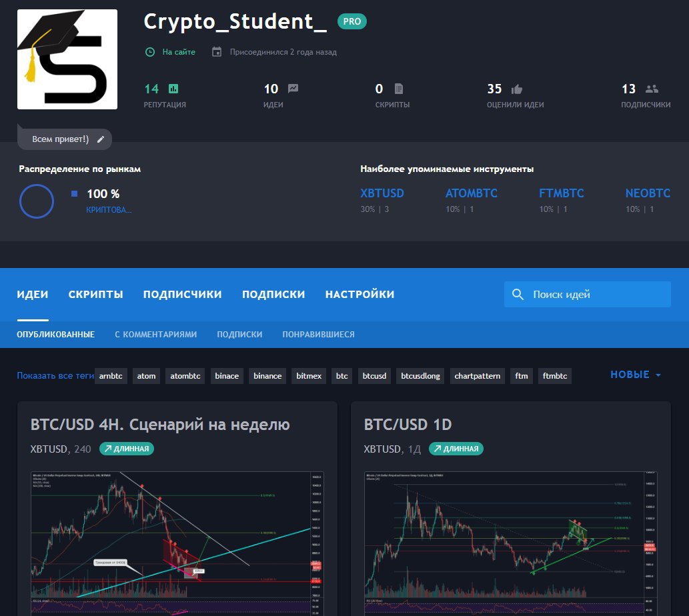Image resolution: width=689 pixels, height=616 pixels.
Task: Click the market distribution donut chart
Action: (x=37, y=201)
